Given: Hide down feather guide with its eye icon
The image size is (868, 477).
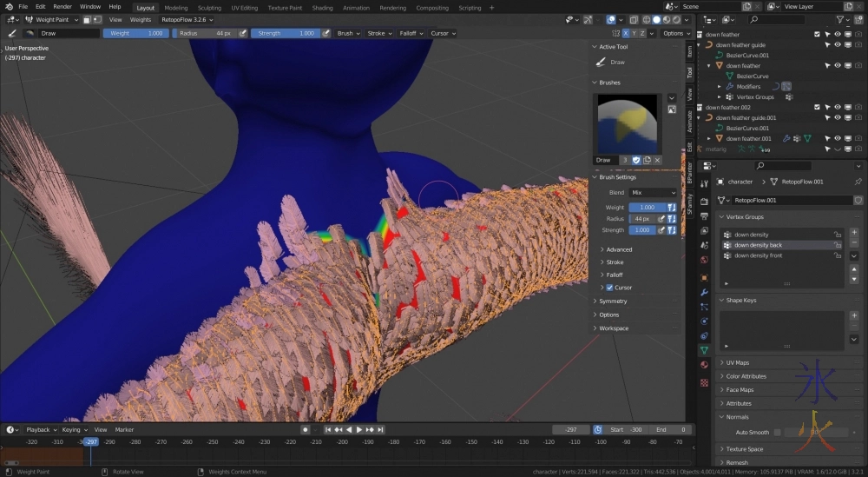Looking at the screenshot, I should [838, 44].
